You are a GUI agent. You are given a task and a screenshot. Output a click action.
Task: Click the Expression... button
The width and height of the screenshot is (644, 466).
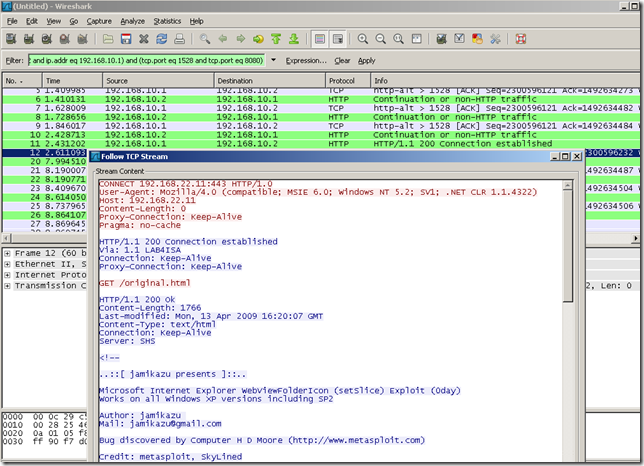coord(306,60)
